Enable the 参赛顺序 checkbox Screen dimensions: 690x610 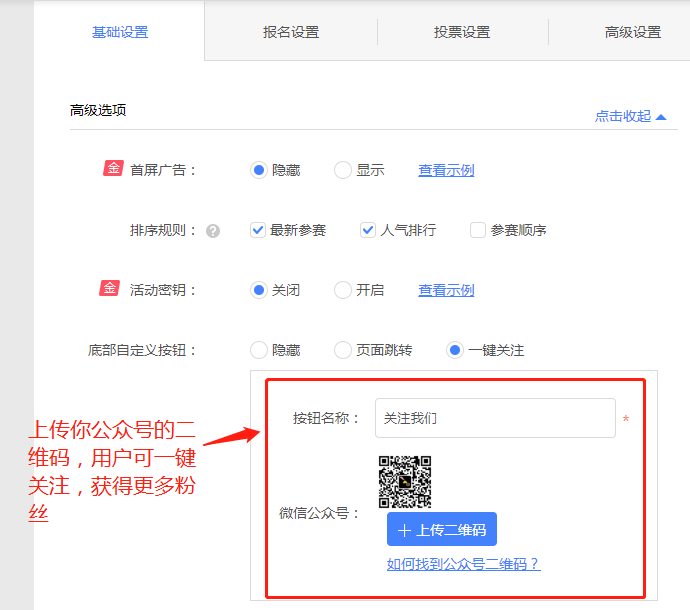click(x=477, y=230)
